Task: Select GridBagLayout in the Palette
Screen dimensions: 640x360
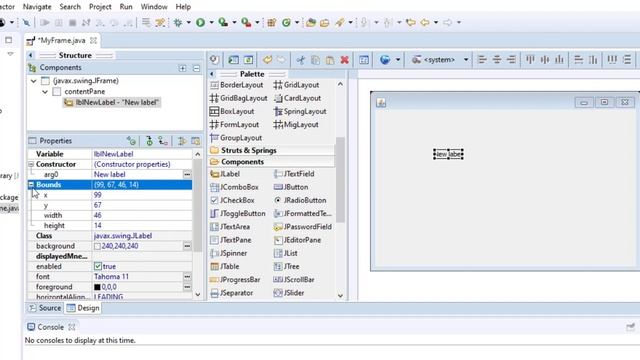Action: [238, 98]
